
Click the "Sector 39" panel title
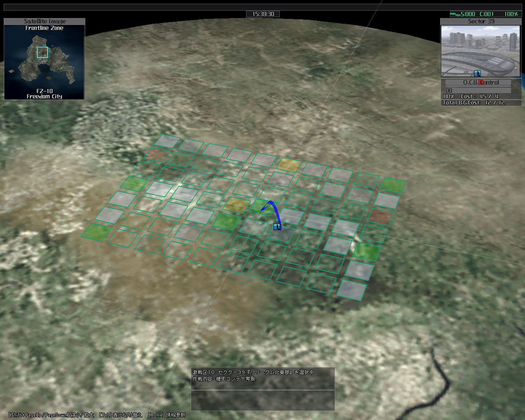pos(481,21)
